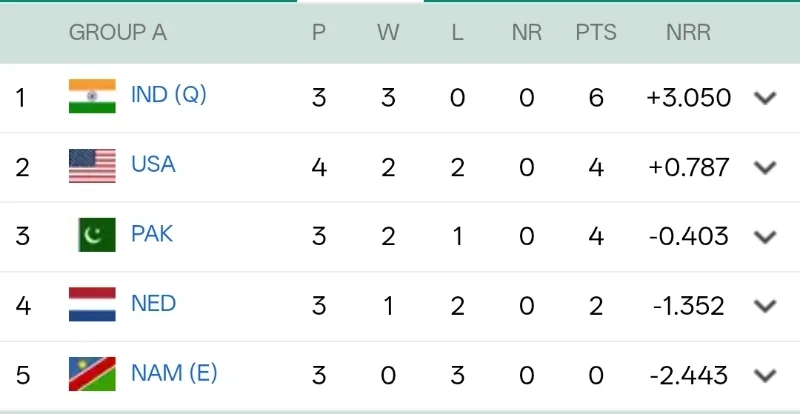The image size is (800, 414).
Task: Click the USA flag icon
Action: (92, 166)
